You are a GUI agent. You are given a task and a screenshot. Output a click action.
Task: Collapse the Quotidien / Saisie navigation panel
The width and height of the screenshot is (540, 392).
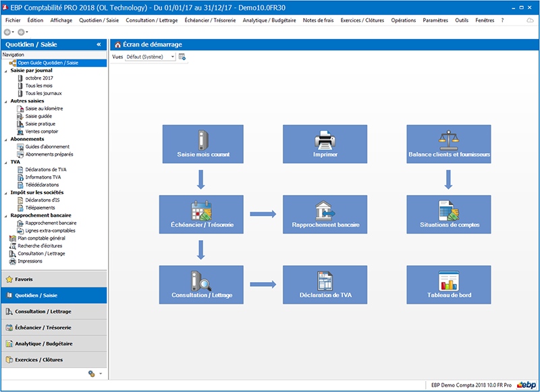coord(99,45)
